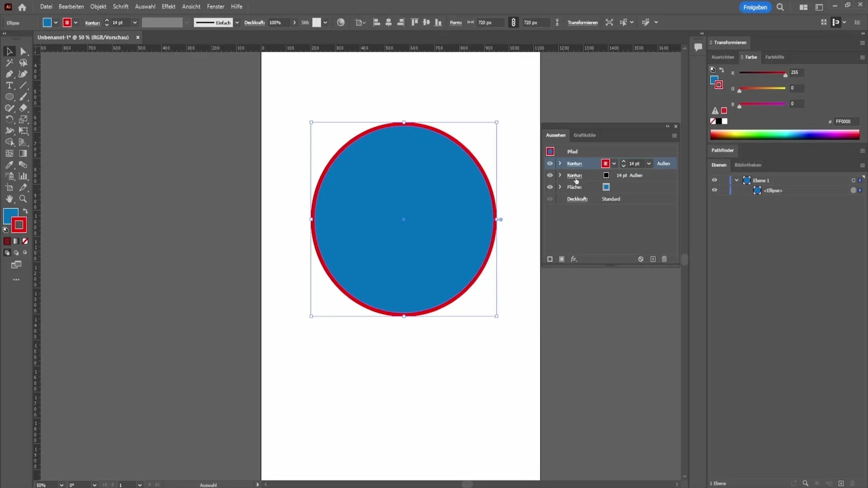The image size is (868, 488).
Task: Select the Rotate tool
Action: 9,119
